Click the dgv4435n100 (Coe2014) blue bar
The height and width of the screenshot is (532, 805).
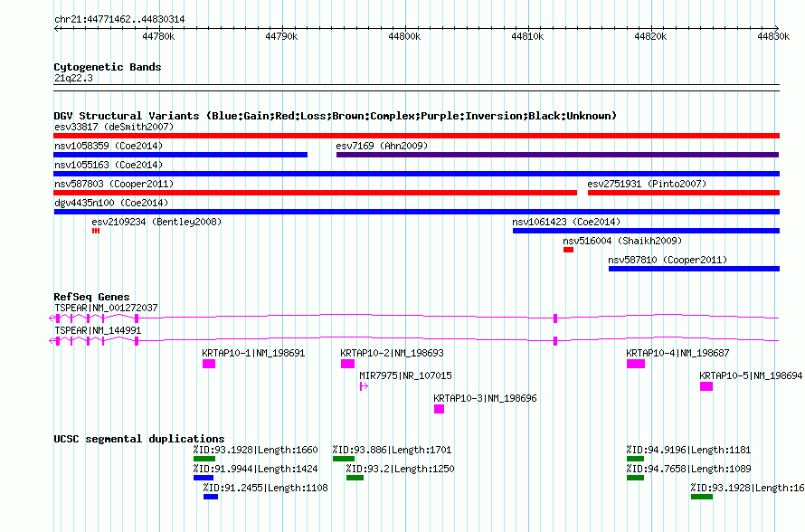click(416, 212)
